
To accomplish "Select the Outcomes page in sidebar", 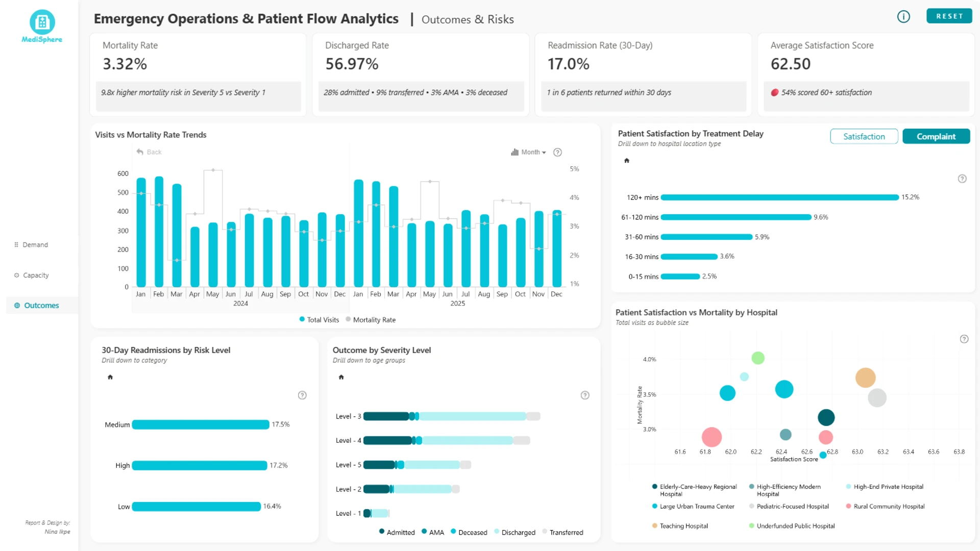I will (x=41, y=306).
